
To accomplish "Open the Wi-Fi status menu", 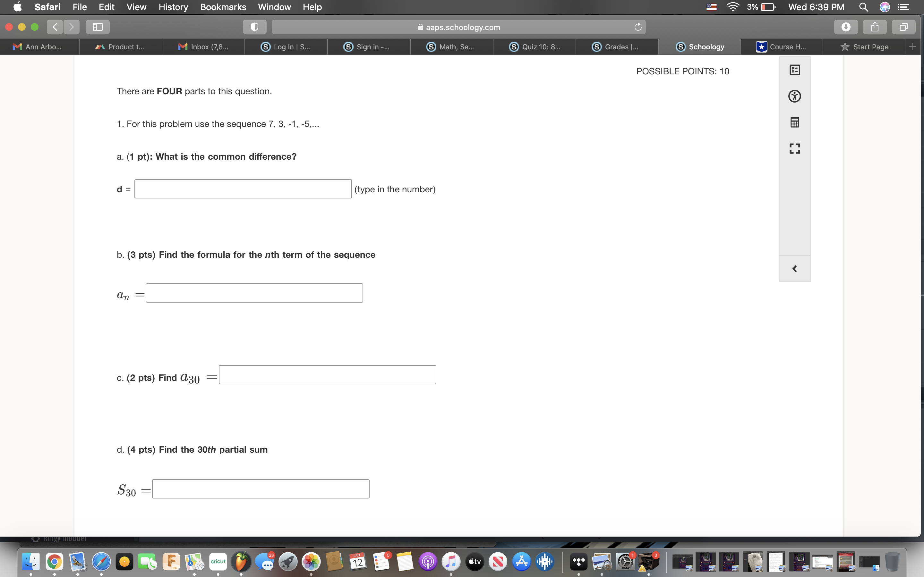I will pos(732,7).
